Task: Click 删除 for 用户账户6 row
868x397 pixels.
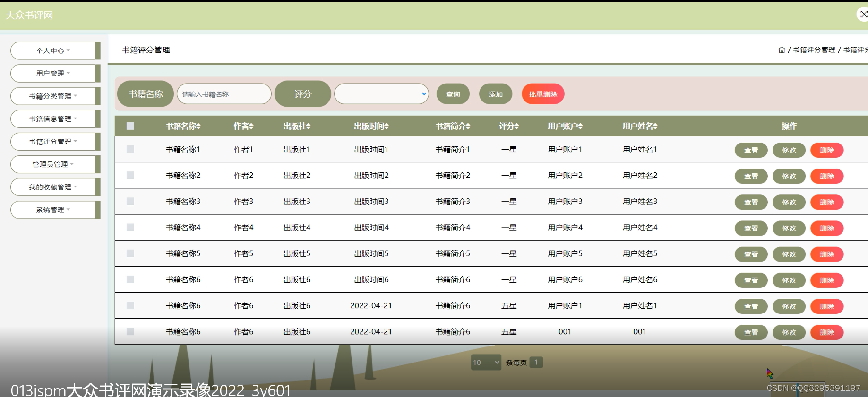Action: [827, 280]
